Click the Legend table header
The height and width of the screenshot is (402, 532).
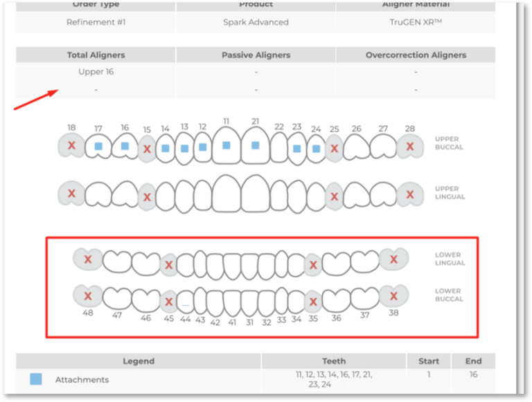139,361
